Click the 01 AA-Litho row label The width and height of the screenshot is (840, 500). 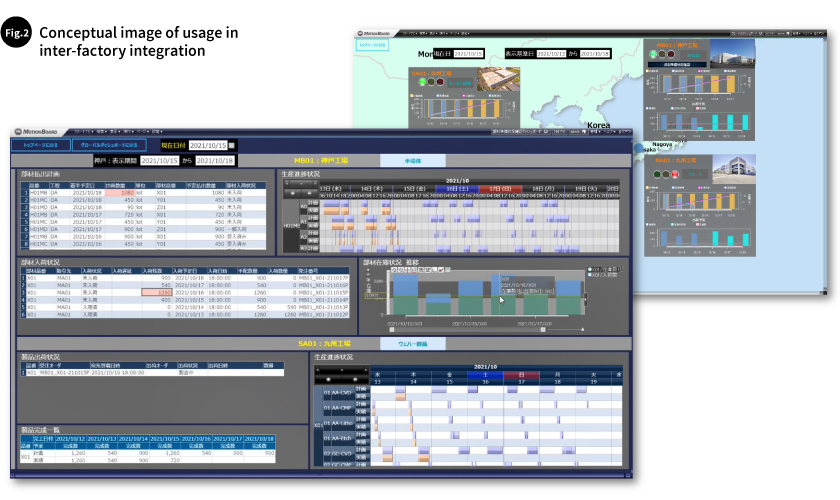pos(338,423)
